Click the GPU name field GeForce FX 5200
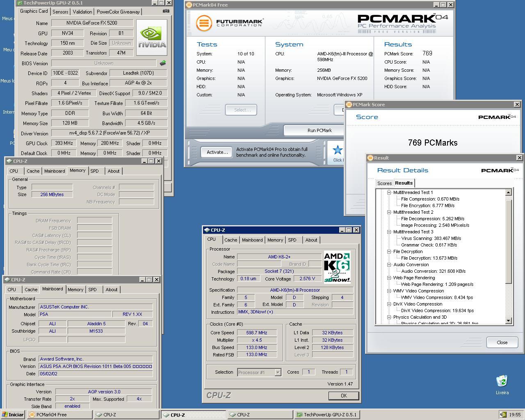The height and width of the screenshot is (420, 525). tap(92, 23)
